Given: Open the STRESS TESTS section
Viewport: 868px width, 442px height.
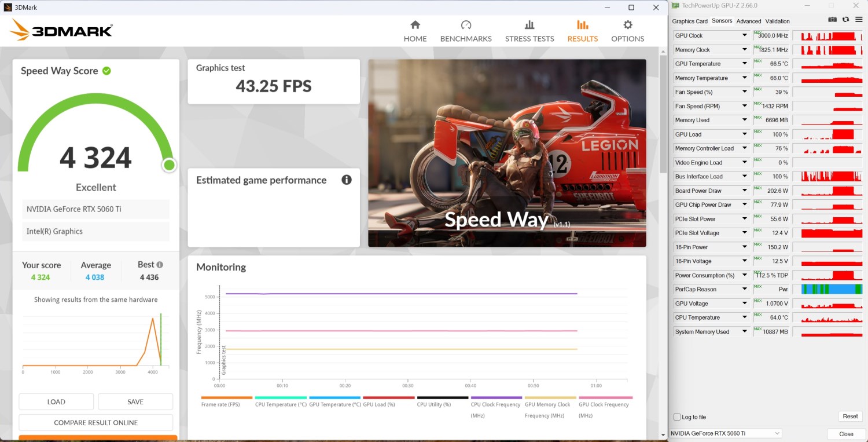Looking at the screenshot, I should coord(529,31).
